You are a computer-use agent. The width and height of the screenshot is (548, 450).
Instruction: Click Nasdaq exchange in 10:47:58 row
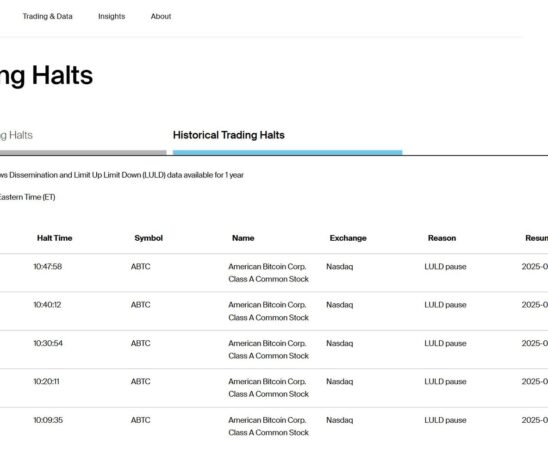coord(340,267)
